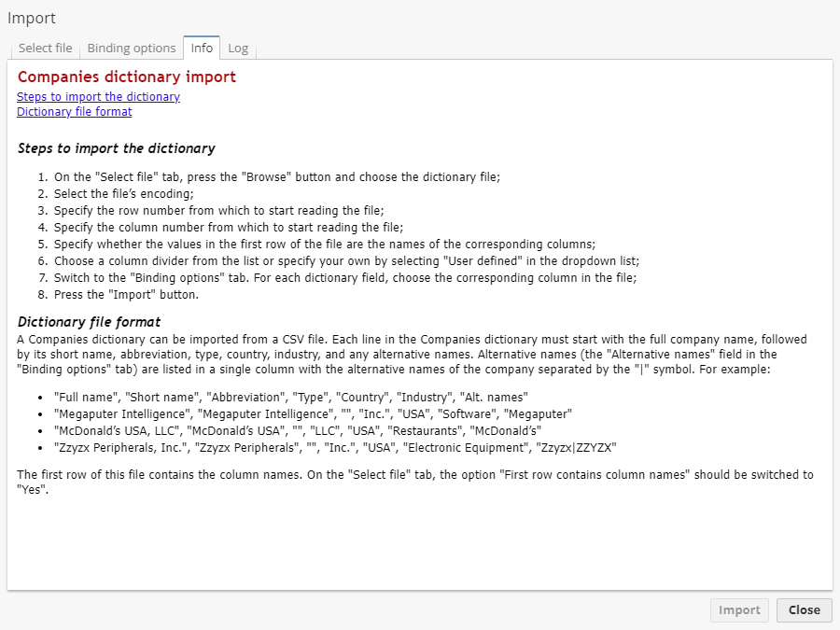840x630 pixels.
Task: Follow the "Dictionary file format" link
Action: [x=74, y=111]
